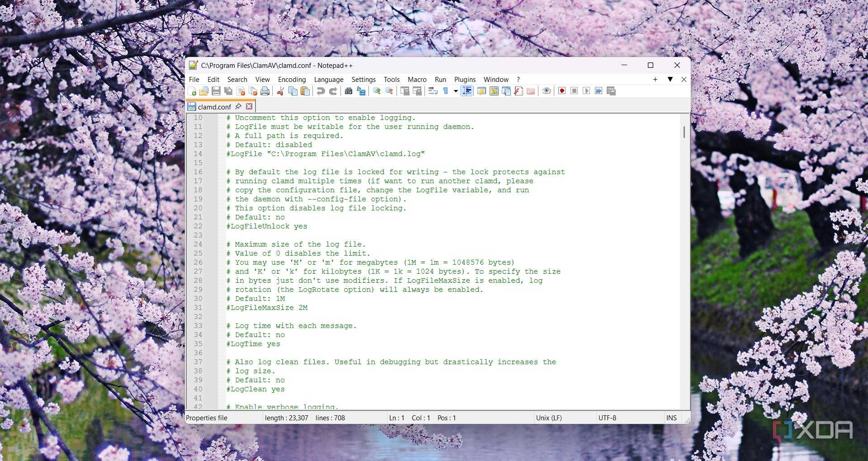868x461 pixels.
Task: Toggle word wrap
Action: coord(433,91)
